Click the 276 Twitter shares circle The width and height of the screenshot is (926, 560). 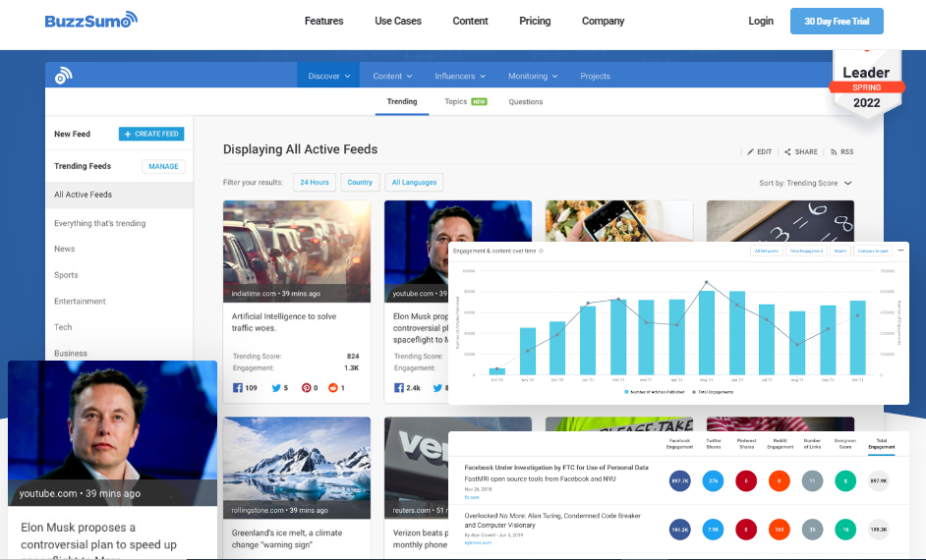tap(713, 481)
